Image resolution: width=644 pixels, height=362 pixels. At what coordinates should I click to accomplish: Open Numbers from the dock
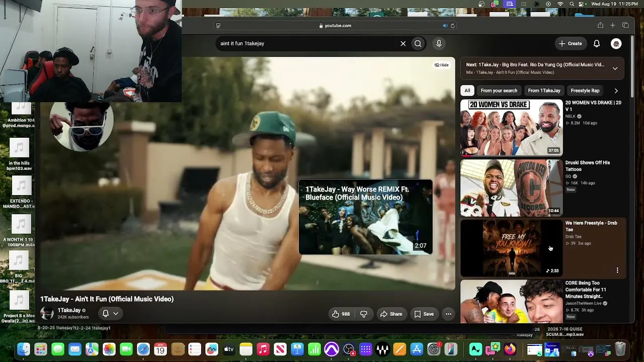pyautogui.click(x=314, y=349)
